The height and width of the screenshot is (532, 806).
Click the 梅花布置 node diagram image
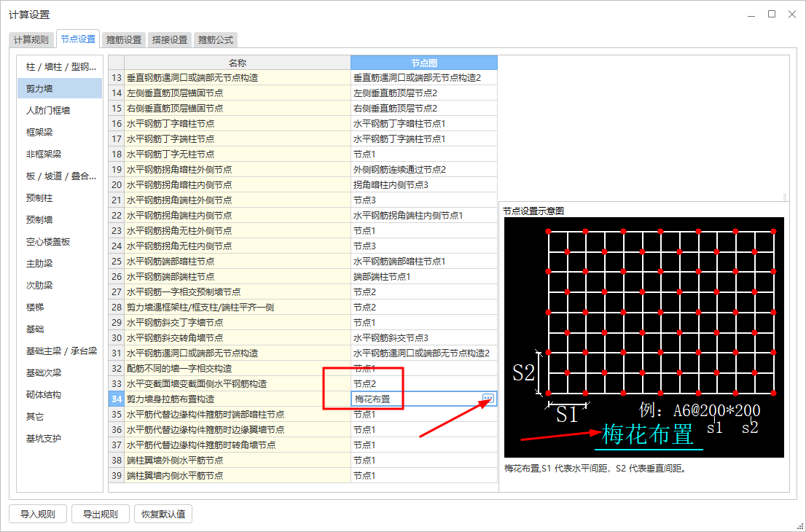644,337
